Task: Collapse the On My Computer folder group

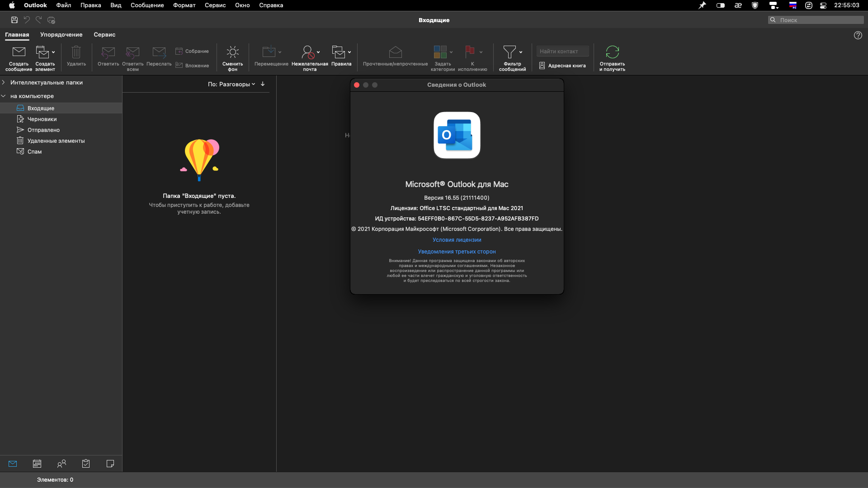Action: point(4,96)
